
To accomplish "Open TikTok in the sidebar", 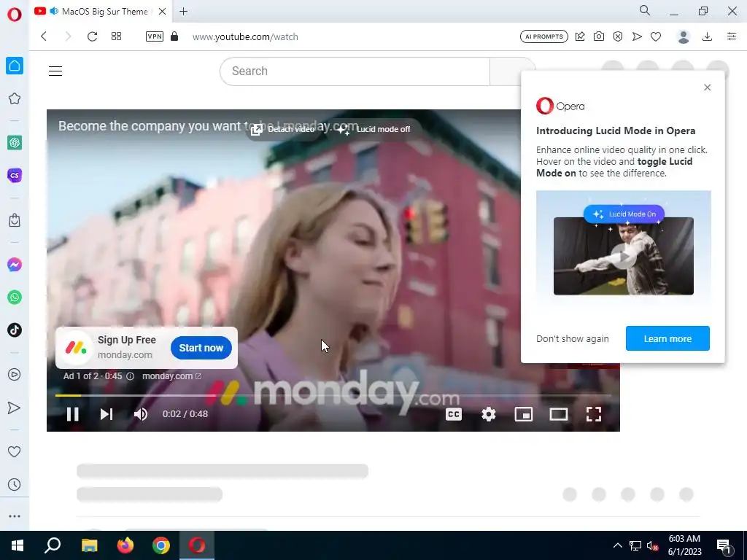I will (x=15, y=330).
